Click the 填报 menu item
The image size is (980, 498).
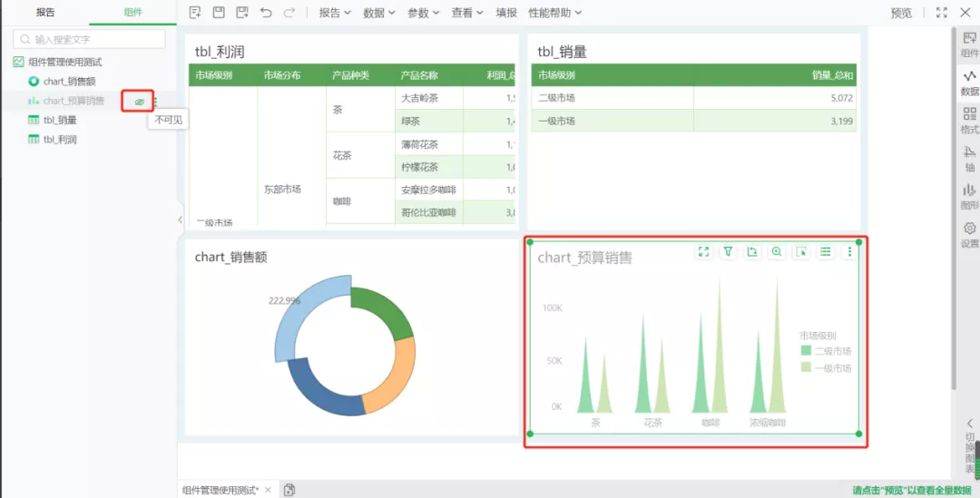506,13
